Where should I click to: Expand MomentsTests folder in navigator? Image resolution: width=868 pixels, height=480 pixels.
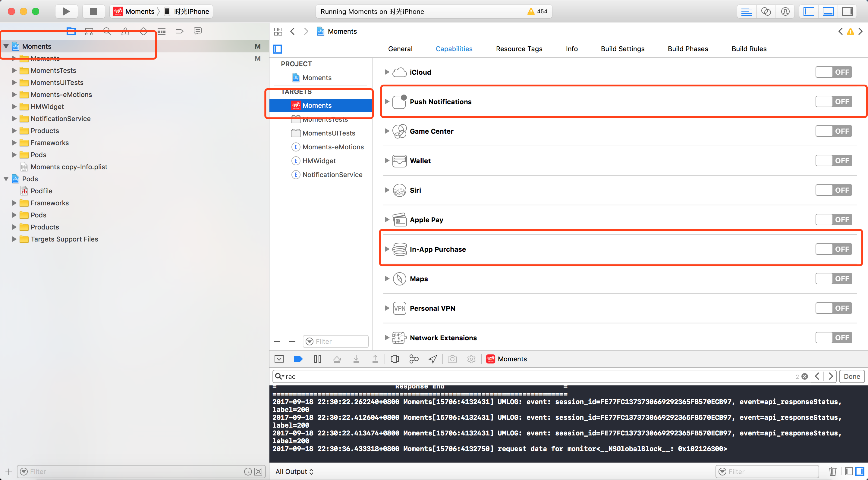[x=14, y=70]
